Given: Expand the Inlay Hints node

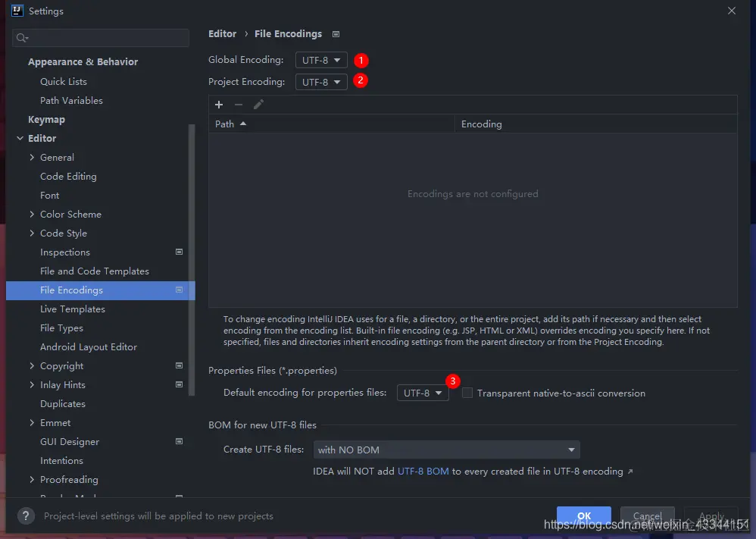Looking at the screenshot, I should [x=32, y=384].
